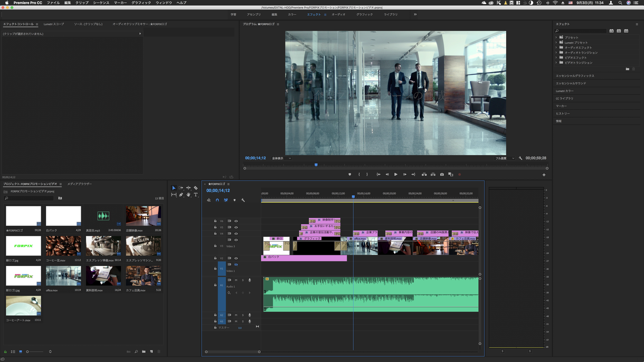The image size is (644, 362).
Task: Click the project thumbnail zoom slider
Action: coord(35,352)
